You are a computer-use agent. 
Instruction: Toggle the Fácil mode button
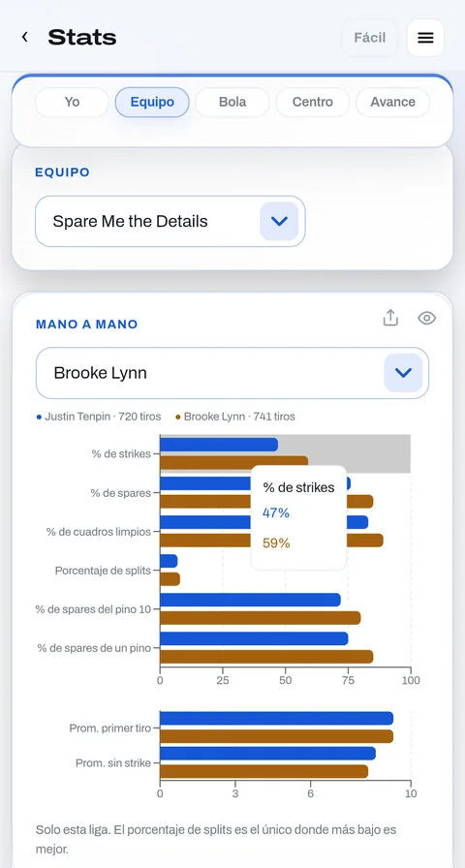(370, 38)
